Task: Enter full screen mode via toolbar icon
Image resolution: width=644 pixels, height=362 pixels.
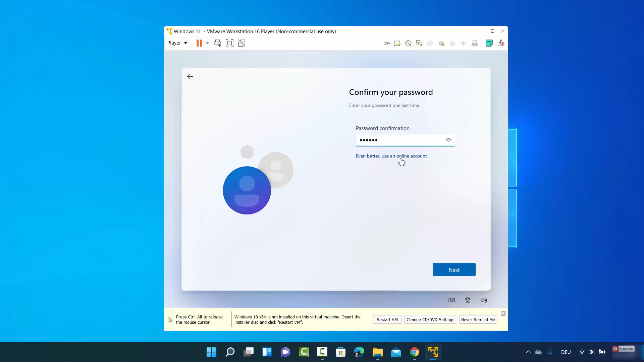Action: pyautogui.click(x=229, y=43)
